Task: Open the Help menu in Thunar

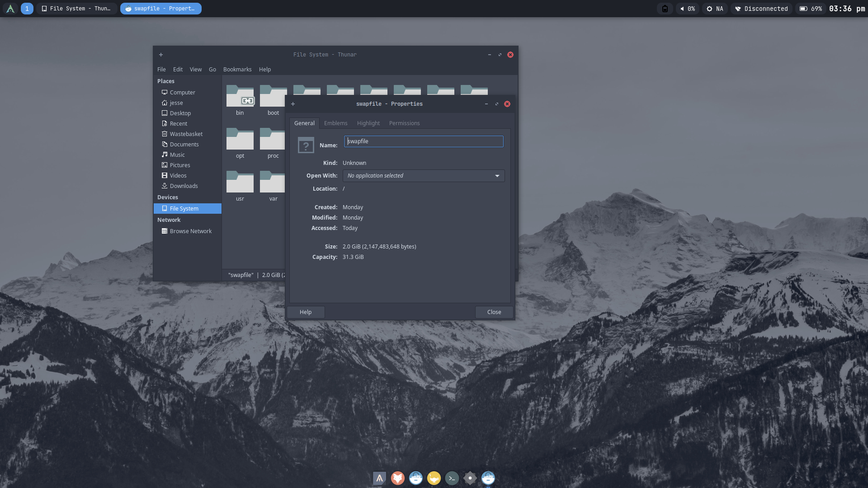Action: pos(265,70)
